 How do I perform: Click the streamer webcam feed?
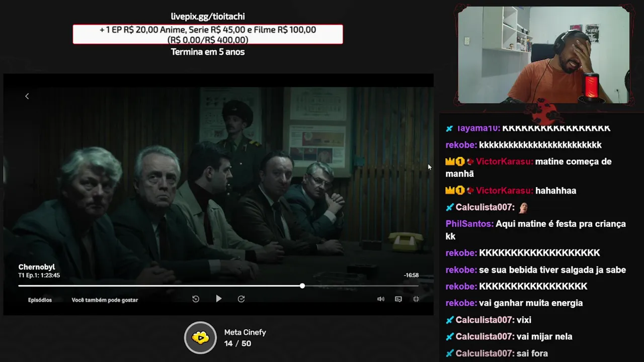[543, 55]
